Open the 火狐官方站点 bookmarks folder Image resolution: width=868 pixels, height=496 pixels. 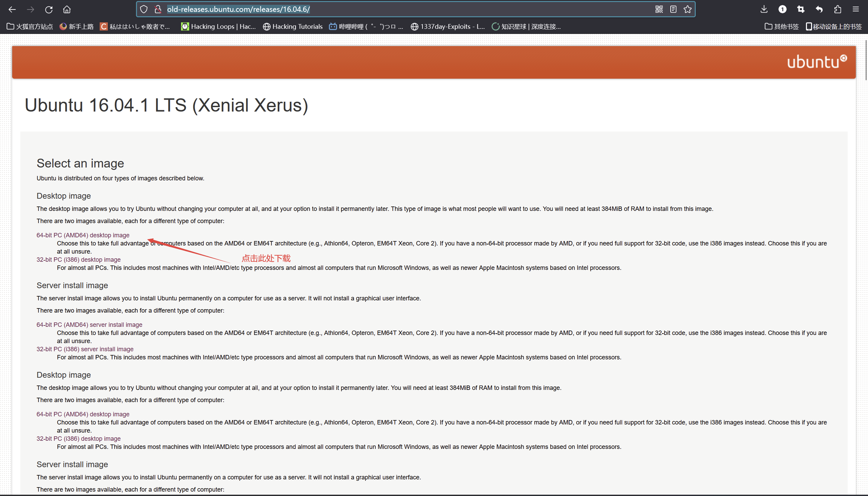[x=30, y=26]
